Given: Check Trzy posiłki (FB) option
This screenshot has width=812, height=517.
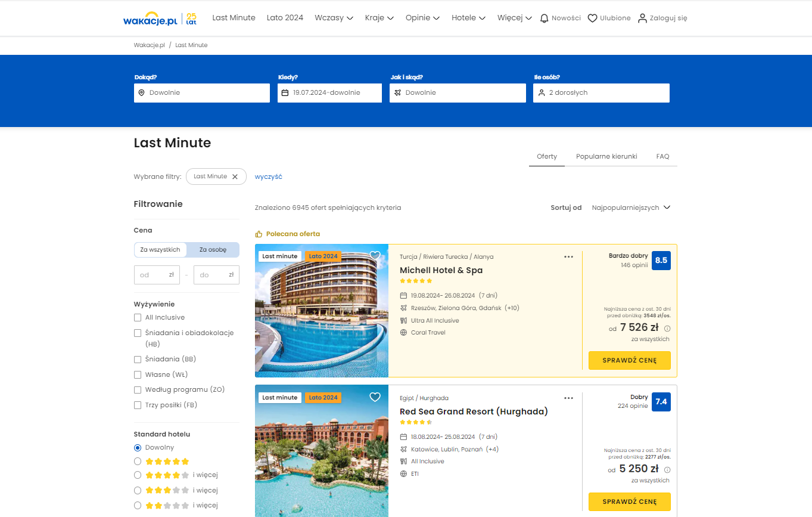Looking at the screenshot, I should 138,405.
